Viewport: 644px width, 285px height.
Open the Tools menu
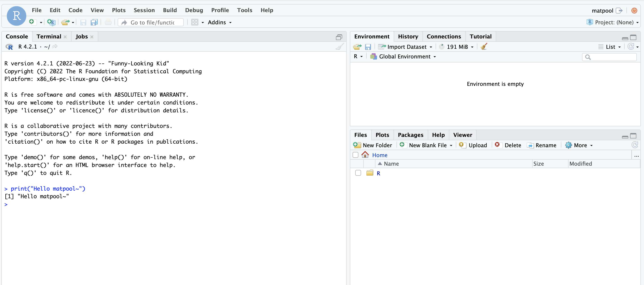[245, 10]
